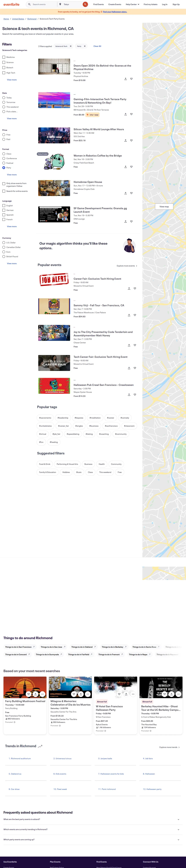Screen dimensions: 186x868
Task: Select the Euro currency radio button
Action: (4, 252)
